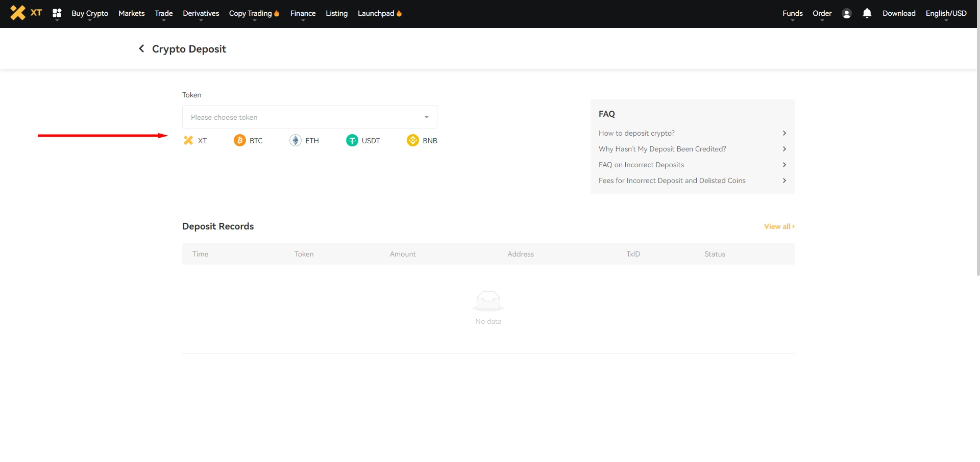
Task: Select the BTC token shortcut
Action: [x=249, y=140]
